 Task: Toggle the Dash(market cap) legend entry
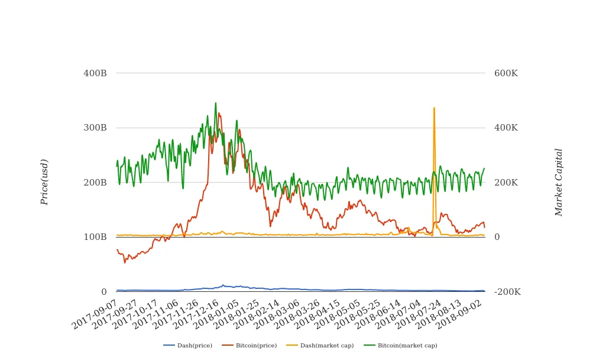point(320,345)
